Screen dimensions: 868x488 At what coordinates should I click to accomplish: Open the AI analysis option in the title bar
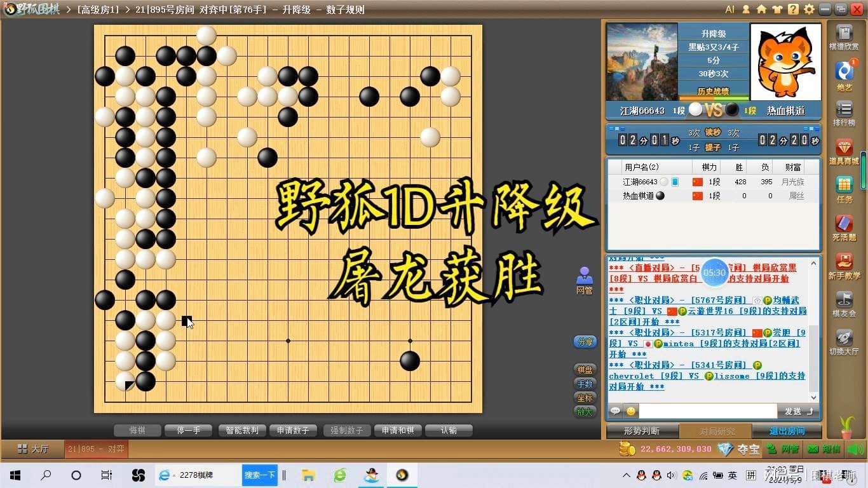tap(729, 10)
